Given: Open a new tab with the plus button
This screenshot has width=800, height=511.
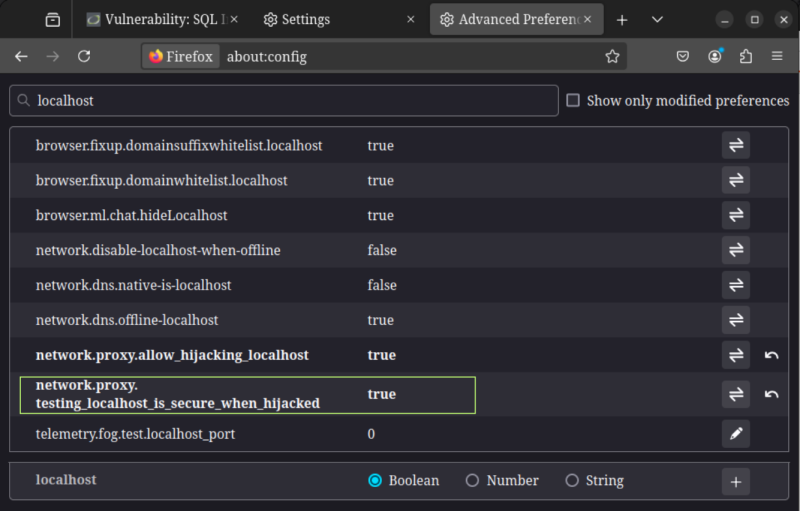Looking at the screenshot, I should [x=622, y=20].
